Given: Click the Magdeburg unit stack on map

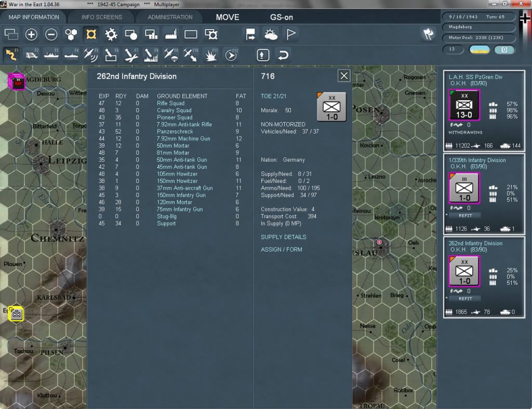Looking at the screenshot, I should (17, 82).
